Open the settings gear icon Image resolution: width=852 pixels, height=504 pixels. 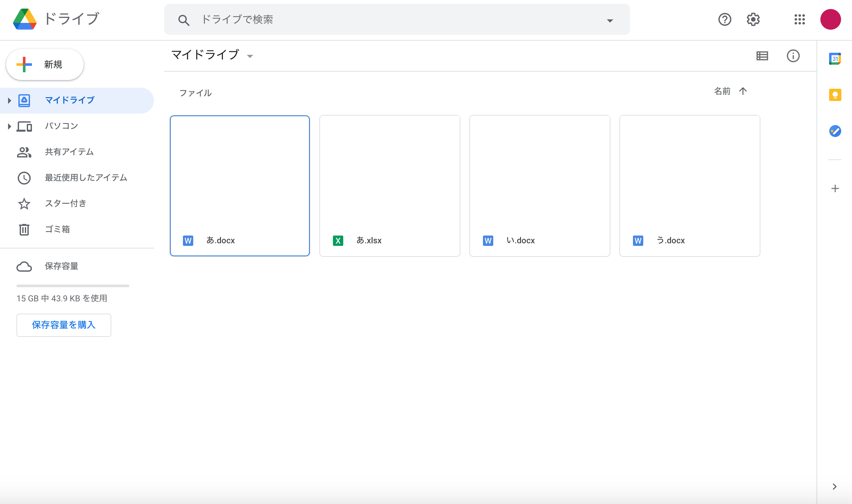coord(753,19)
